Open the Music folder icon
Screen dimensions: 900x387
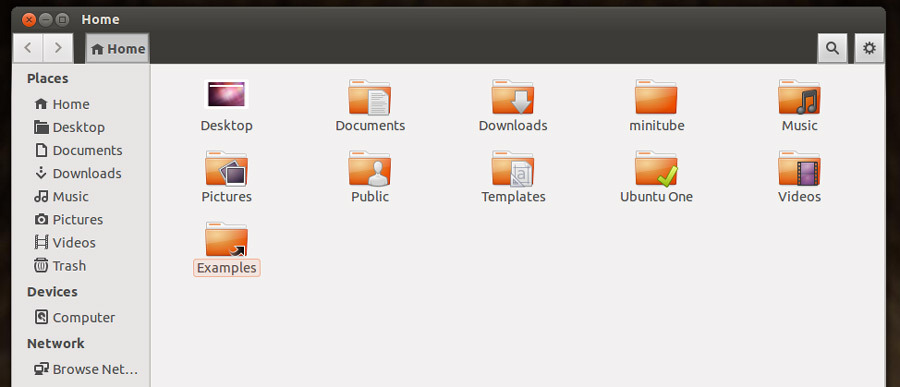click(x=800, y=98)
